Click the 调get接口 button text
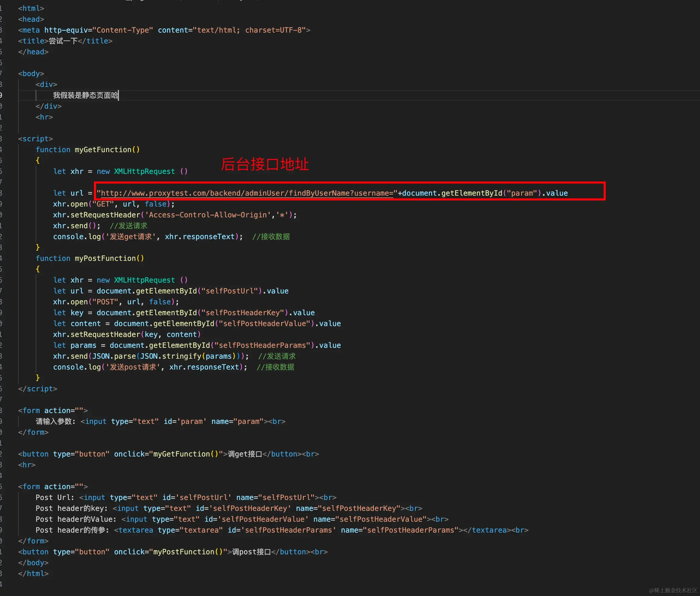Screen dimensions: 700x596 click(245, 454)
